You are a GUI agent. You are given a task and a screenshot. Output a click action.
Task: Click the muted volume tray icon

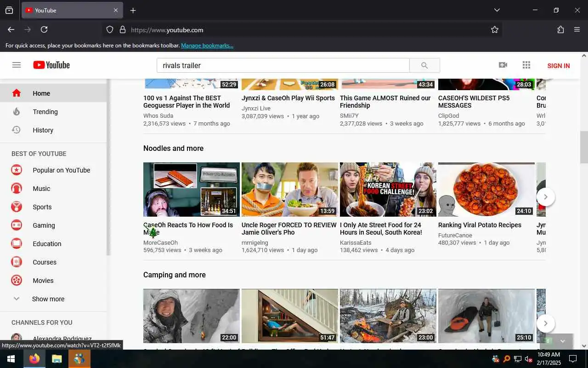[x=529, y=359]
